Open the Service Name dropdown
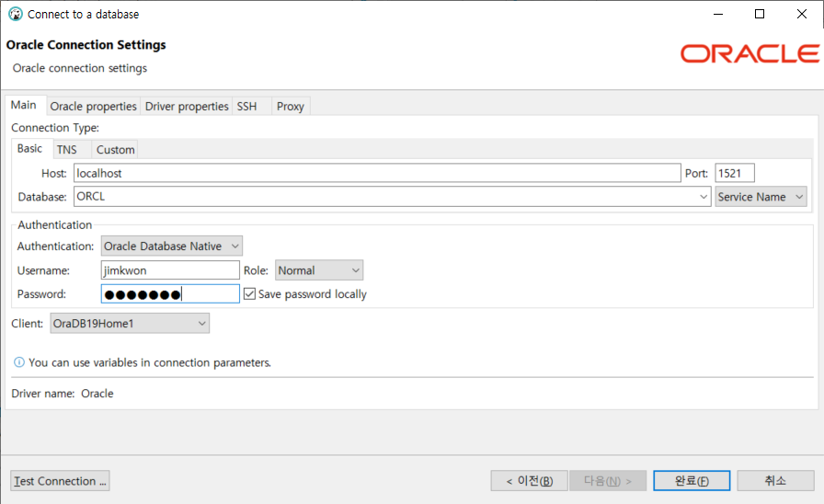The image size is (824, 504). 761,197
